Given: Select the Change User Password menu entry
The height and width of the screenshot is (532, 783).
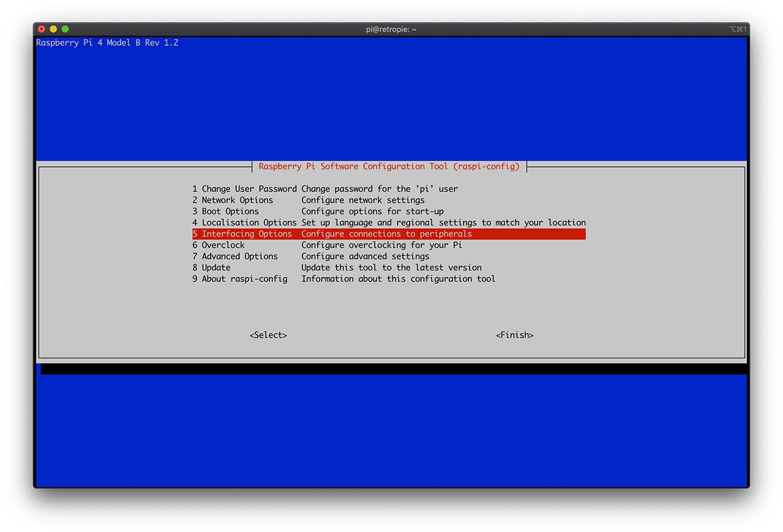Looking at the screenshot, I should click(x=245, y=189).
